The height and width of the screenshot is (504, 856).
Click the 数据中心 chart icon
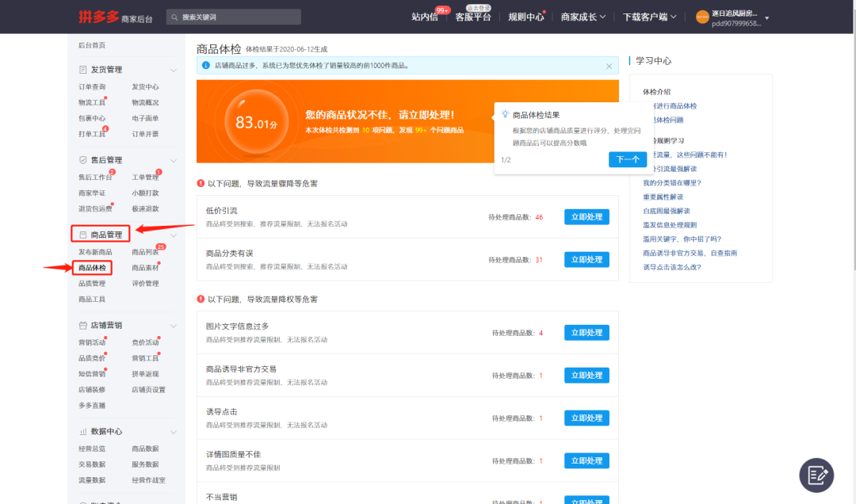point(83,431)
